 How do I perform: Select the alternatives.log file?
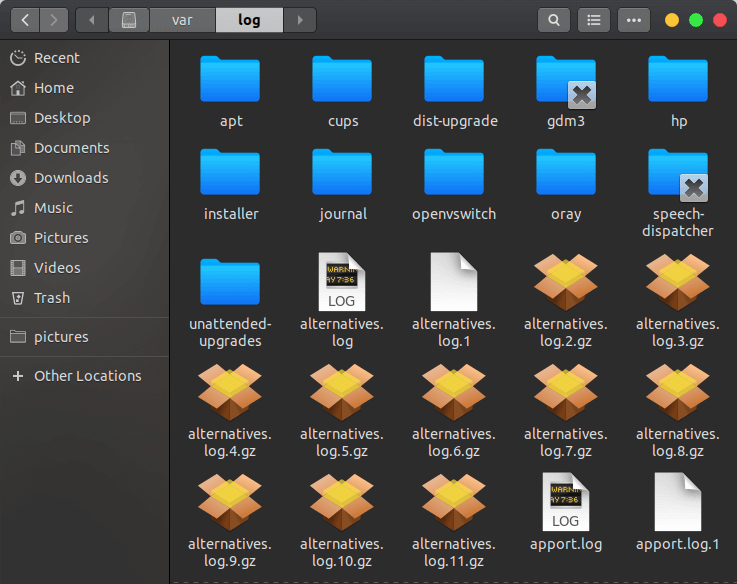pyautogui.click(x=342, y=300)
